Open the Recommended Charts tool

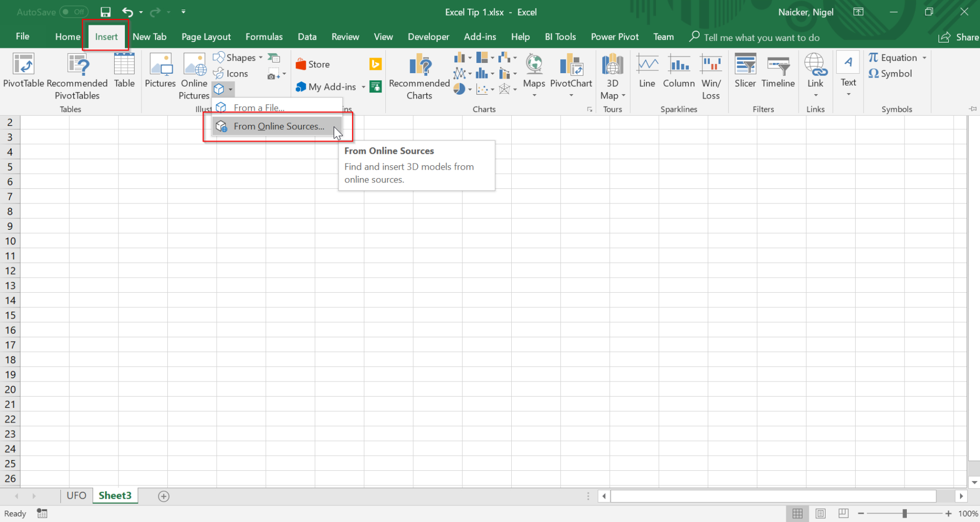(x=419, y=75)
